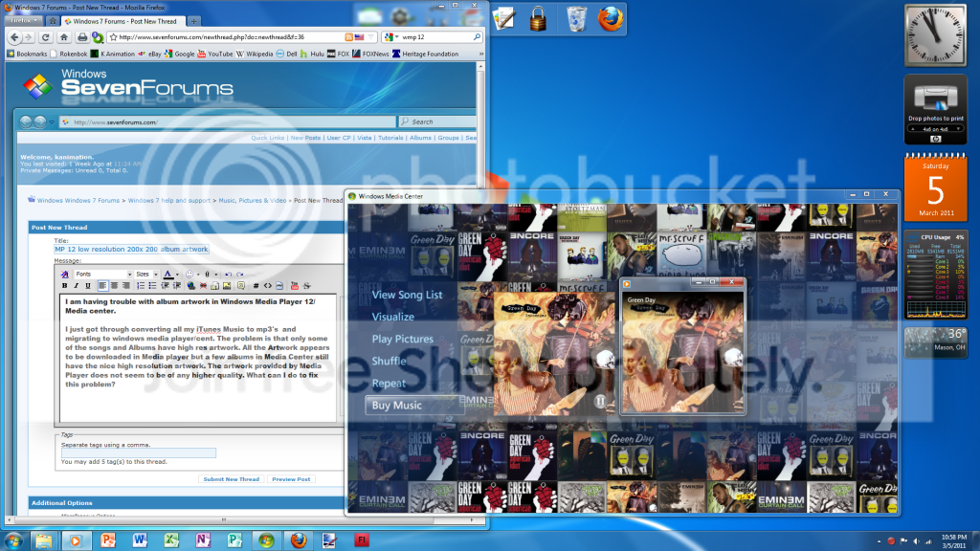Insert image icon in editor toolbar
The image size is (980, 551).
(x=227, y=286)
